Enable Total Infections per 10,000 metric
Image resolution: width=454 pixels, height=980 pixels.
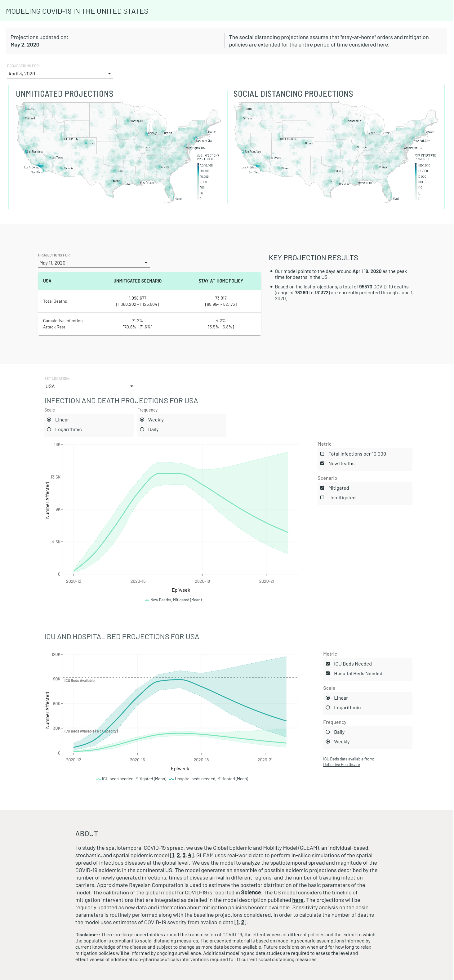click(x=322, y=454)
